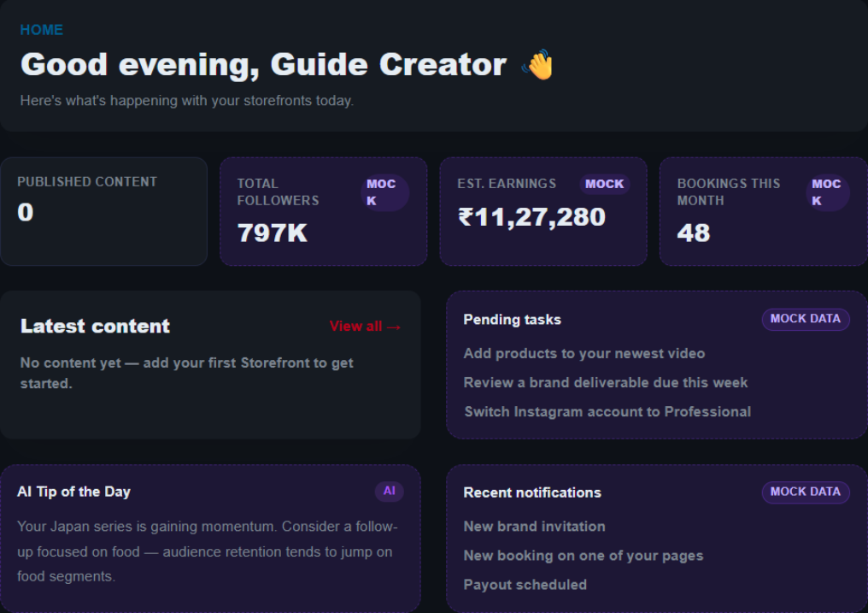Image resolution: width=868 pixels, height=613 pixels.
Task: Click the No content yet message
Action: pos(186,374)
